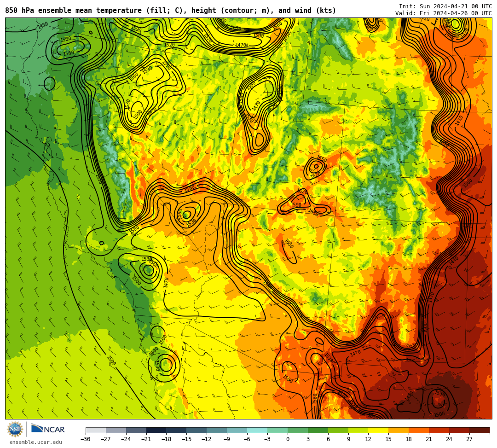497x448 pixels.
Task: Pick the navy swatch between -18 and -15
Action: [177, 430]
